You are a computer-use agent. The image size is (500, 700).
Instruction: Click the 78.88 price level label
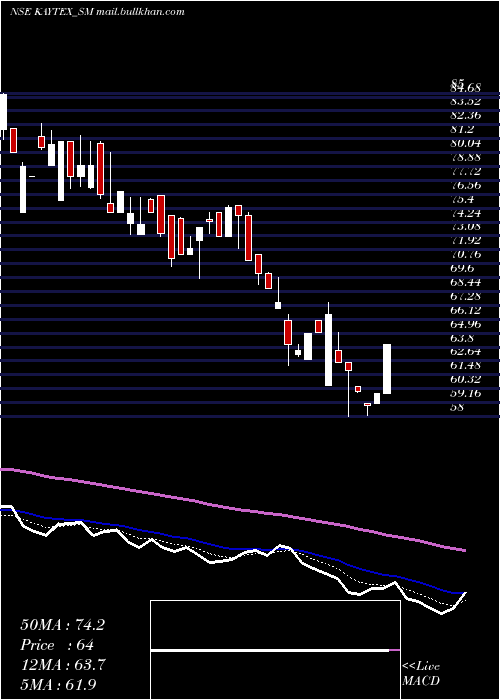[x=466, y=157]
